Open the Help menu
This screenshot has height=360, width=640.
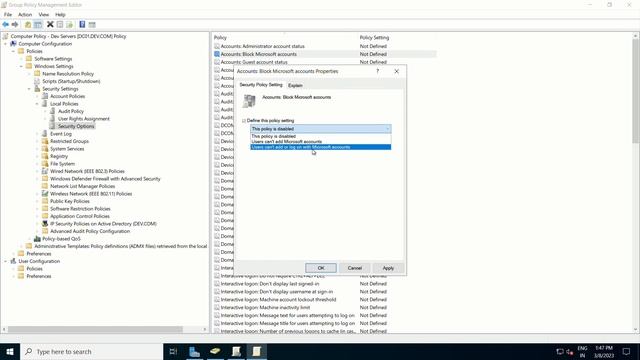pyautogui.click(x=60, y=15)
